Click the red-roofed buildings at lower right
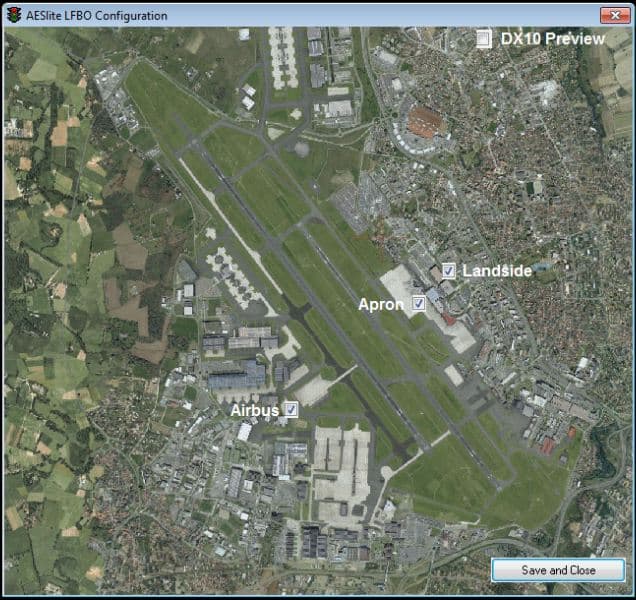This screenshot has width=636, height=600. (548, 446)
